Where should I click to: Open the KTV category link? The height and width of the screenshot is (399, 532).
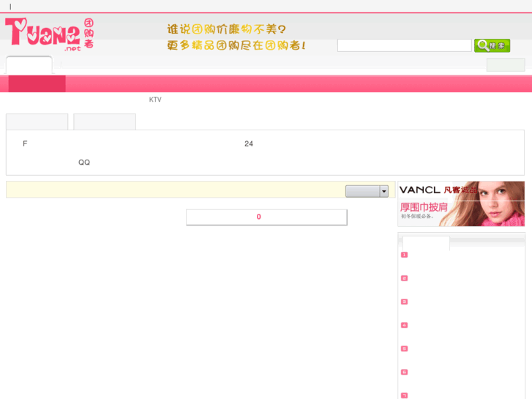pyautogui.click(x=155, y=100)
